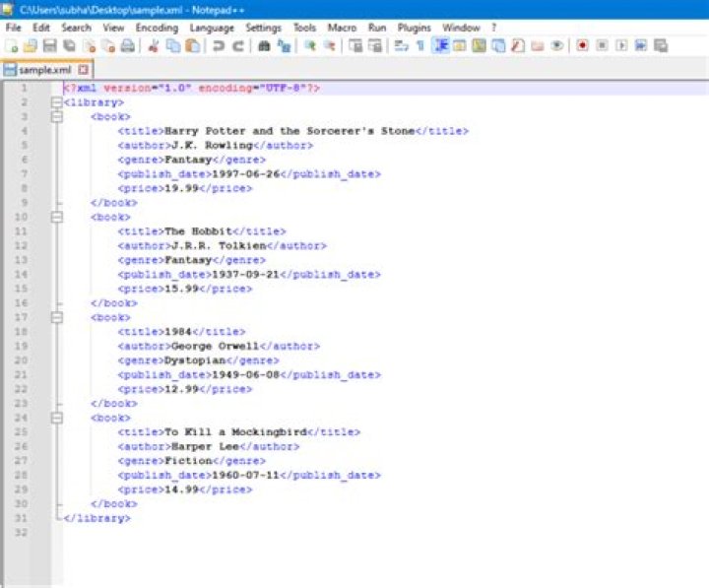The image size is (709, 588).
Task: Run macro multiple times icon
Action: click(641, 45)
